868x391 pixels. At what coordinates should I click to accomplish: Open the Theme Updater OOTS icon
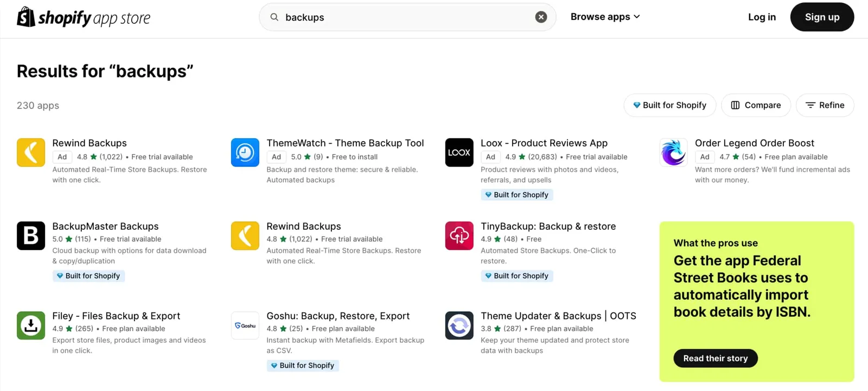tap(459, 325)
